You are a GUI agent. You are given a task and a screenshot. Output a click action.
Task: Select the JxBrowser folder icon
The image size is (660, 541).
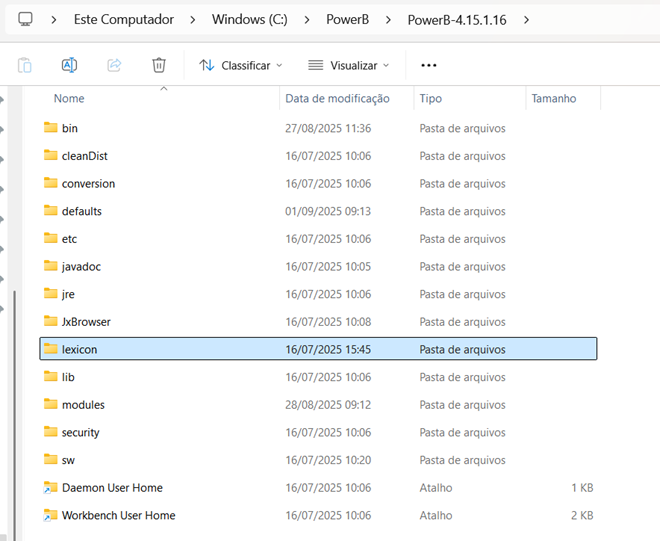point(51,321)
